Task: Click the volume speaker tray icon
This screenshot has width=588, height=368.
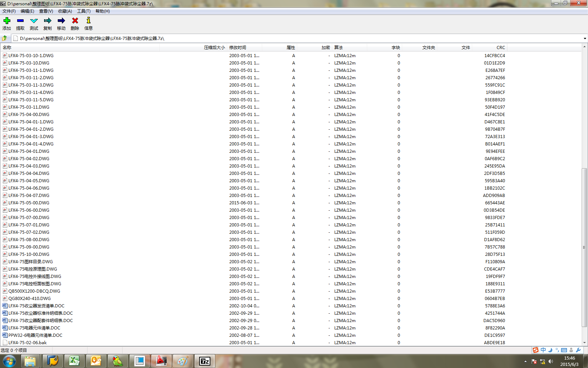Action: point(551,361)
